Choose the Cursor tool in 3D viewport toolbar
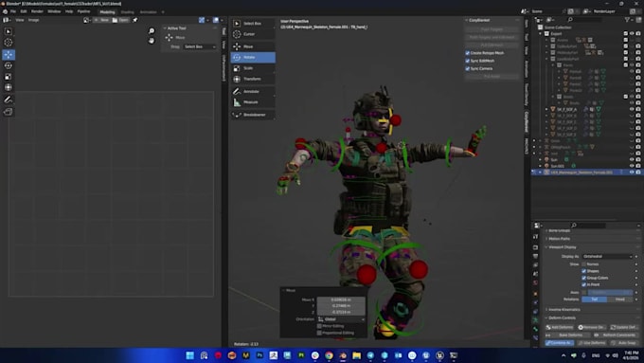 (253, 34)
